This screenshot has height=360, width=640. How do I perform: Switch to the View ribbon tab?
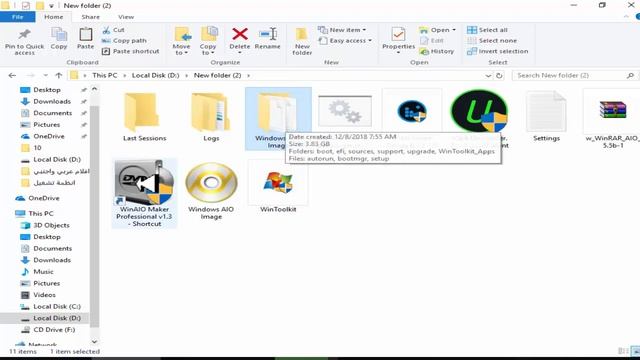tap(126, 17)
